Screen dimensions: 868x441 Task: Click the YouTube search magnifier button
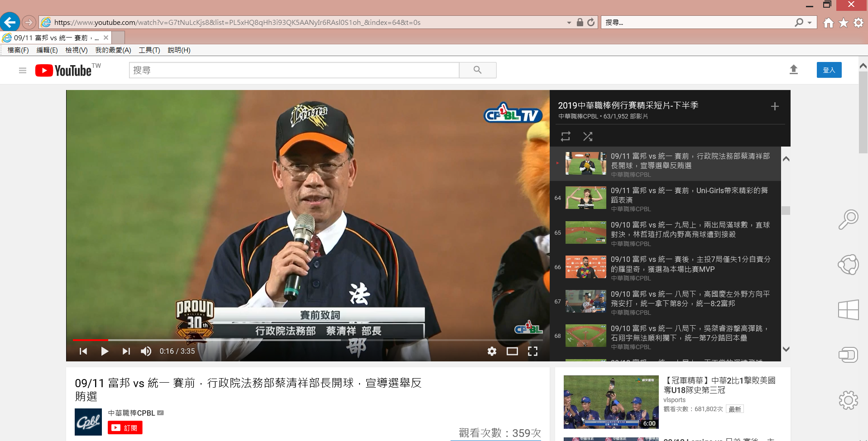pyautogui.click(x=478, y=70)
